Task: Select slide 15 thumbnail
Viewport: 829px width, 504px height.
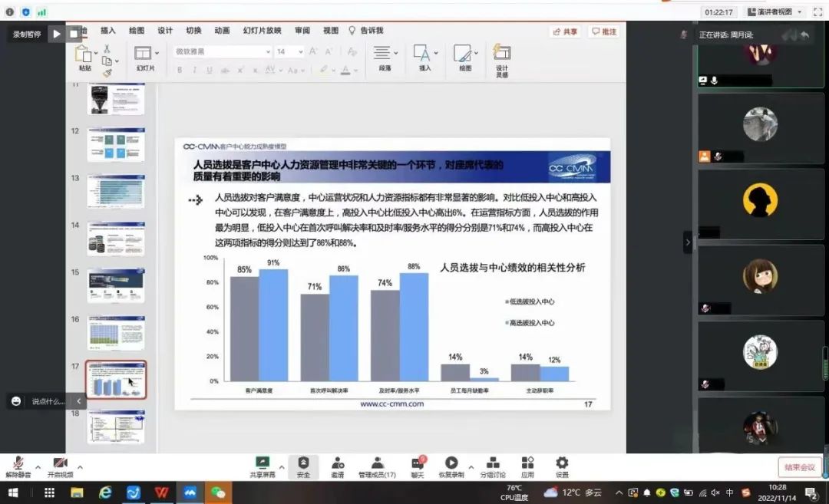Action: click(116, 285)
